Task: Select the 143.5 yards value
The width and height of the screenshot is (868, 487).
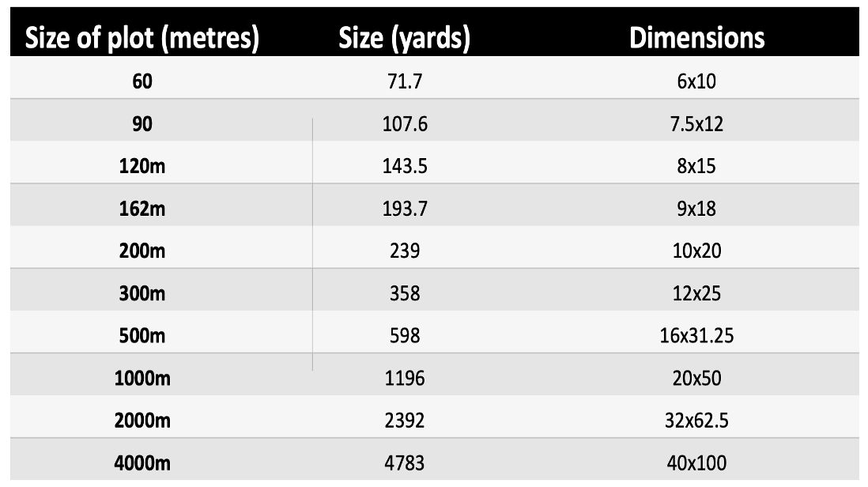Action: pos(404,167)
